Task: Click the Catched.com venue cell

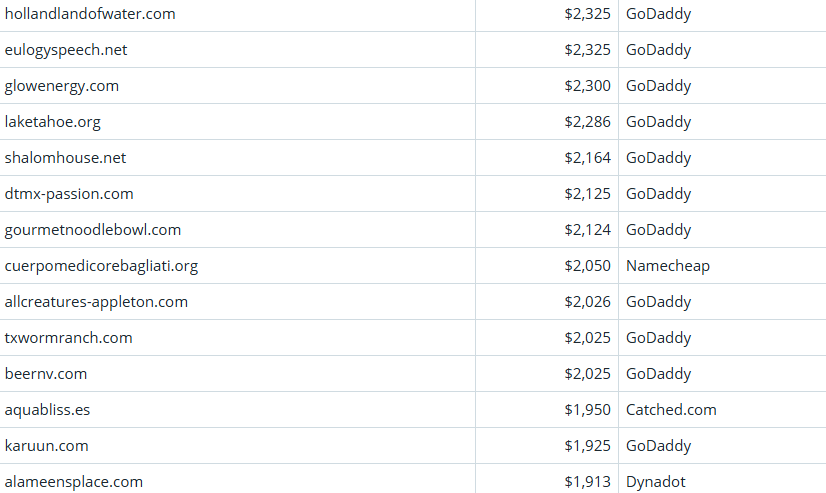Action: click(671, 410)
